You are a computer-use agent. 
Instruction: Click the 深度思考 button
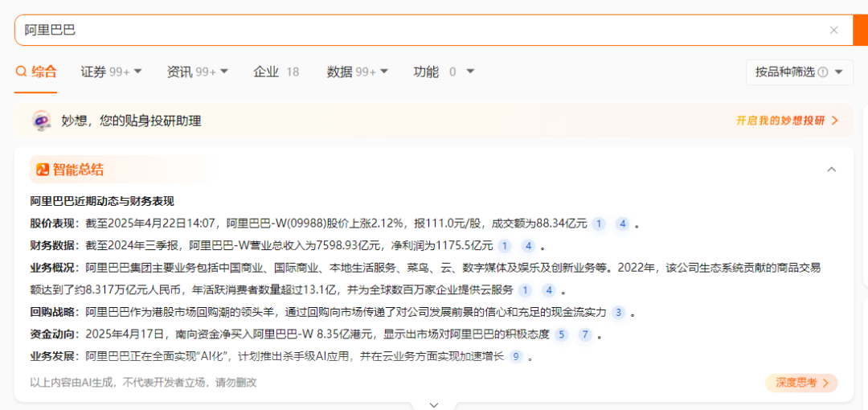[801, 383]
